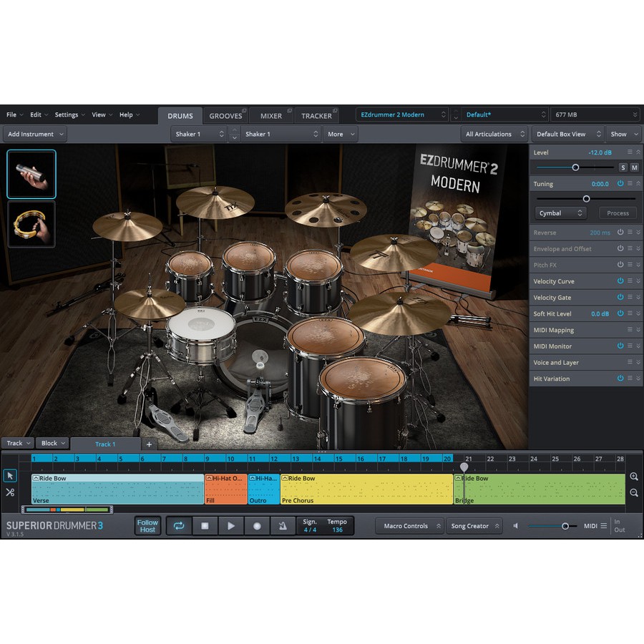Open the All Articulations dropdown
The height and width of the screenshot is (644, 644).
point(492,134)
